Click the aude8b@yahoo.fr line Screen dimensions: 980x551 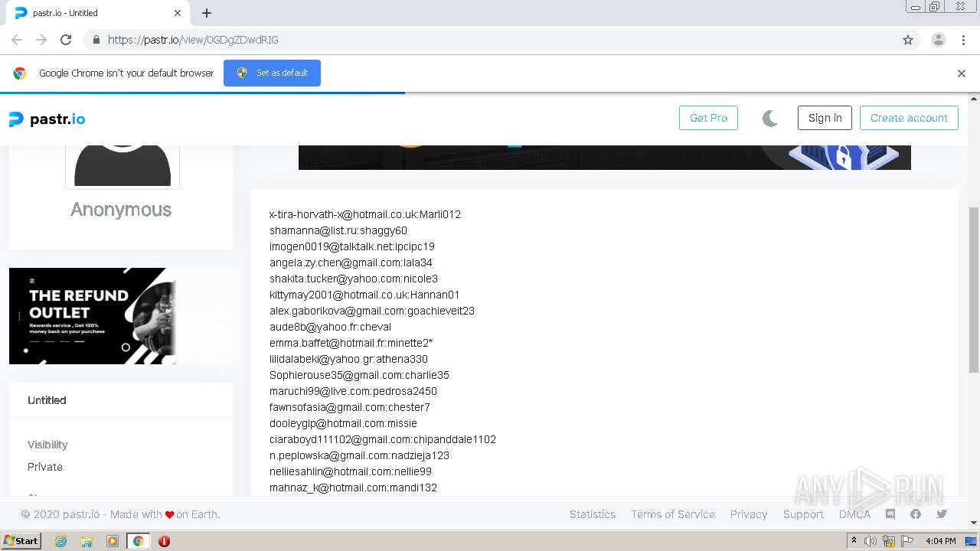(x=330, y=327)
